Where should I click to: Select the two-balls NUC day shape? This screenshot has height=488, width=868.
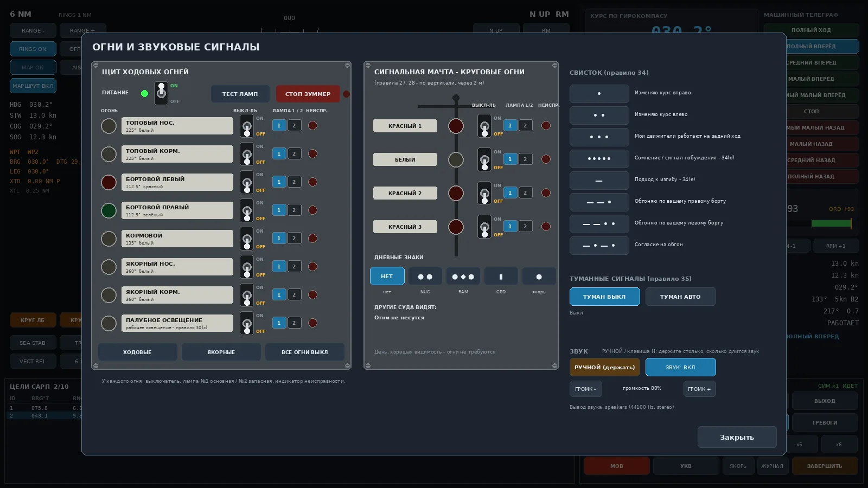click(x=425, y=276)
